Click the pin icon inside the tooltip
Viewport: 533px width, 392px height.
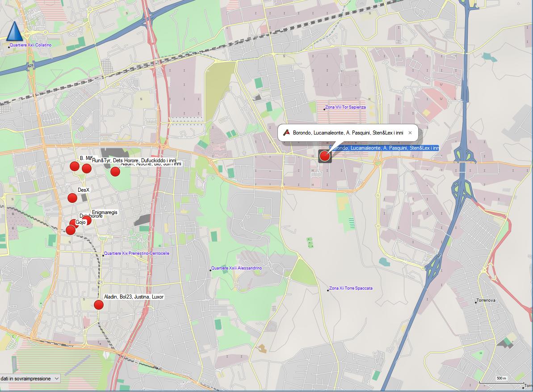click(x=287, y=133)
